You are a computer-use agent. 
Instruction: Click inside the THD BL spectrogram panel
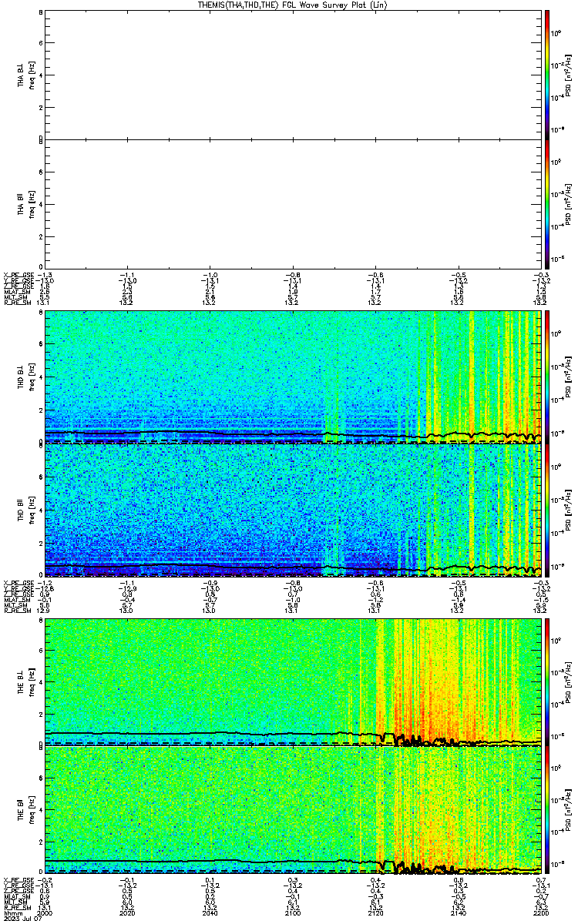[294, 377]
